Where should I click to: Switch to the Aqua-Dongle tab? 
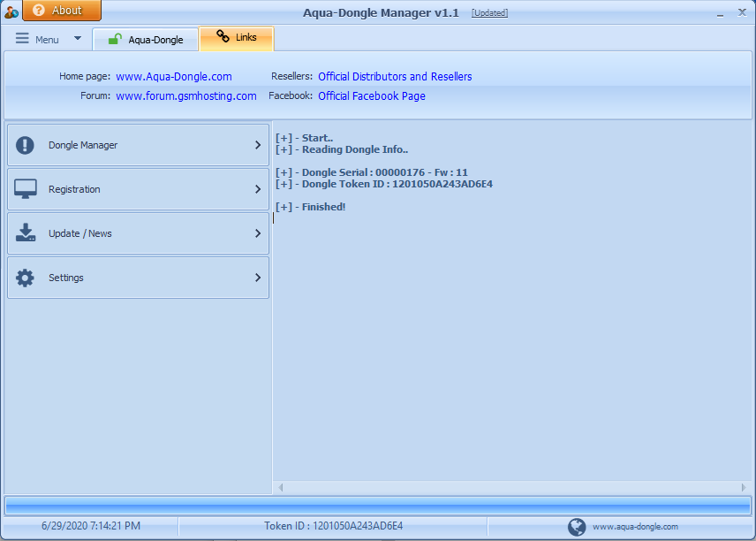coord(145,40)
